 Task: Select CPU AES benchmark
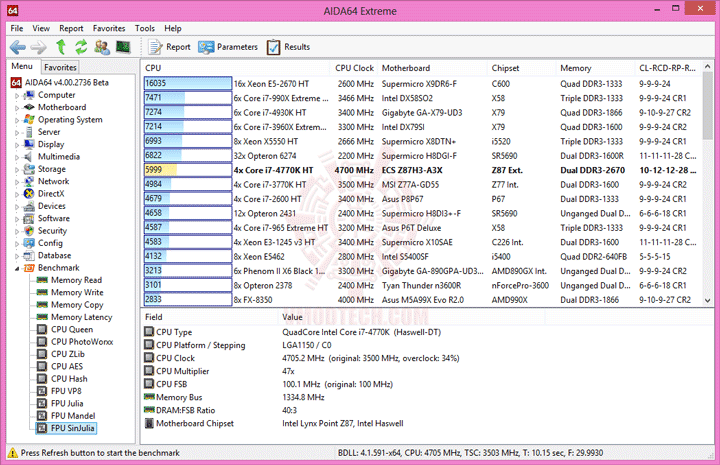[67, 367]
